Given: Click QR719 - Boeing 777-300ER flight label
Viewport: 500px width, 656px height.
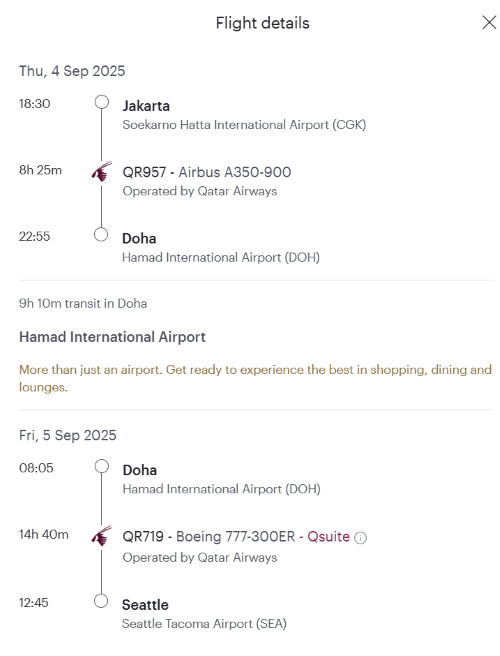Looking at the screenshot, I should tap(208, 536).
